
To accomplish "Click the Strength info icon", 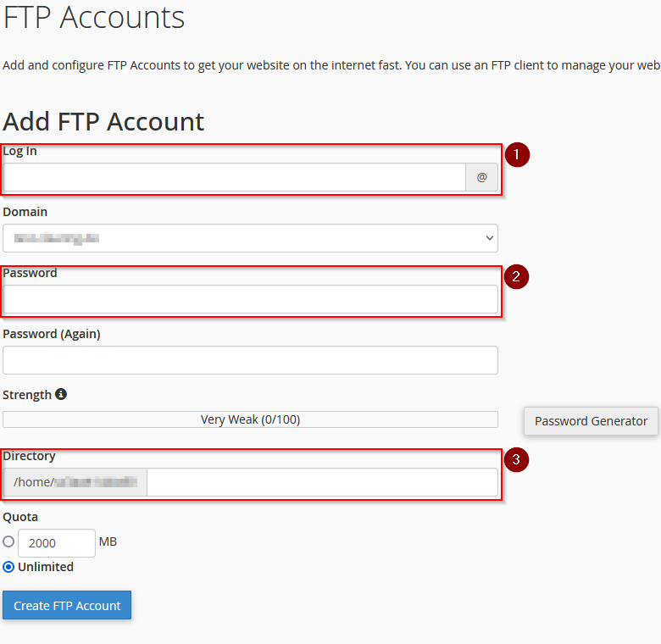I will [x=61, y=394].
